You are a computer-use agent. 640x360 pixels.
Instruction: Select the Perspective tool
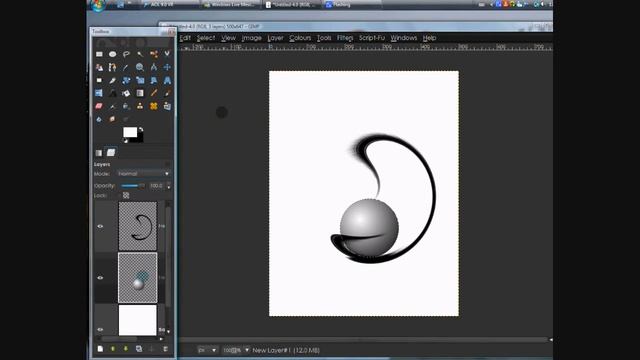coord(167,80)
